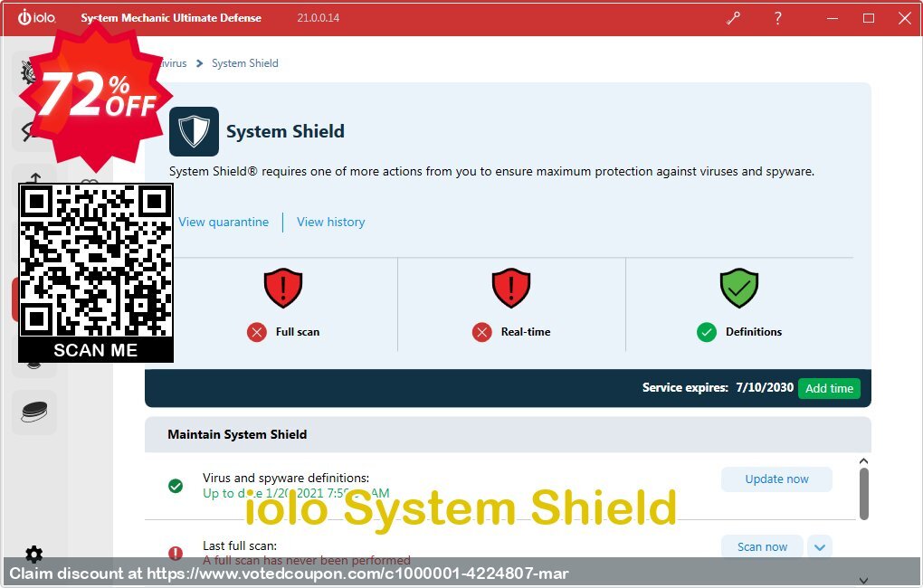Click the System Shield logo icon
The image size is (923, 588).
coord(194,131)
